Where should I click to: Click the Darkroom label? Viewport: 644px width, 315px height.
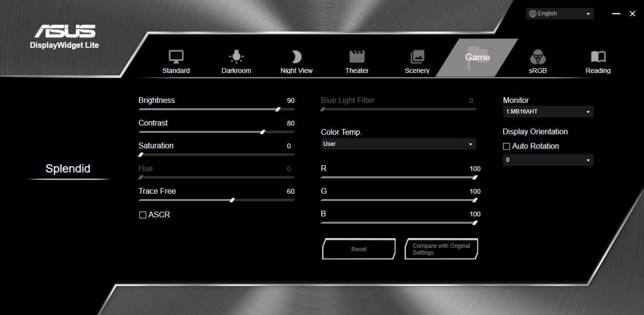click(x=237, y=71)
